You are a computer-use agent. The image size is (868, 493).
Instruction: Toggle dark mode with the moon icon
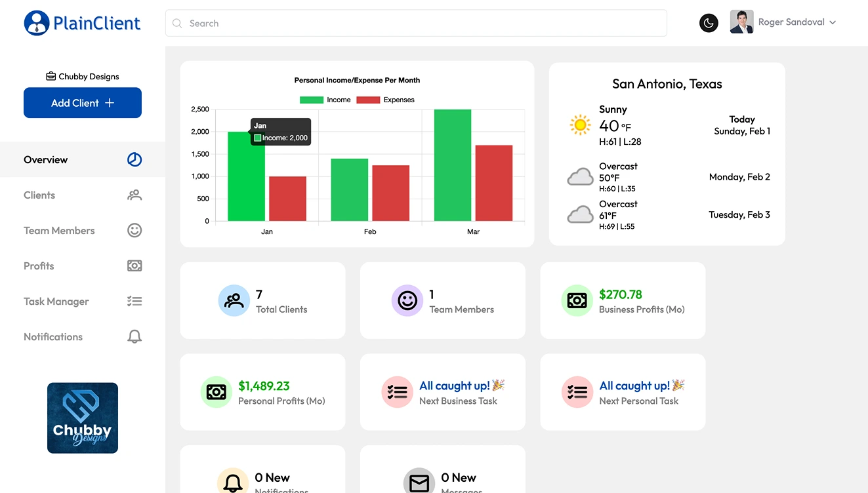click(709, 22)
